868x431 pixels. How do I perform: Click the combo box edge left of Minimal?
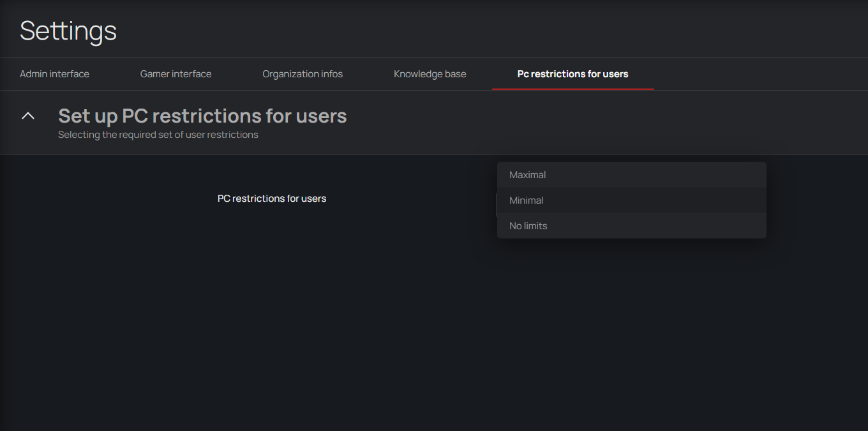497,204
